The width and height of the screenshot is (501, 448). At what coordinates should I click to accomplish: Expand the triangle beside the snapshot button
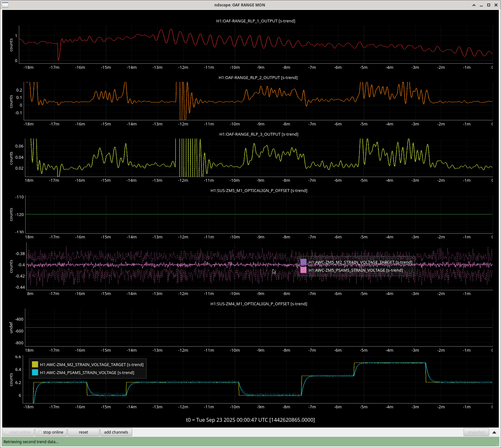[494, 432]
